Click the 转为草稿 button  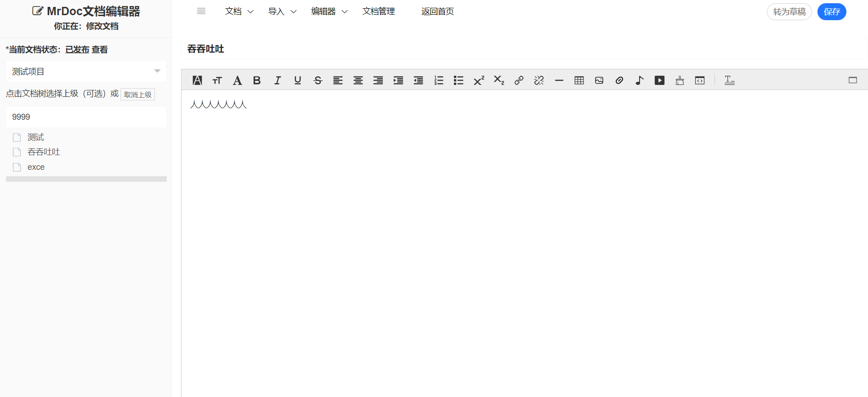pyautogui.click(x=789, y=12)
